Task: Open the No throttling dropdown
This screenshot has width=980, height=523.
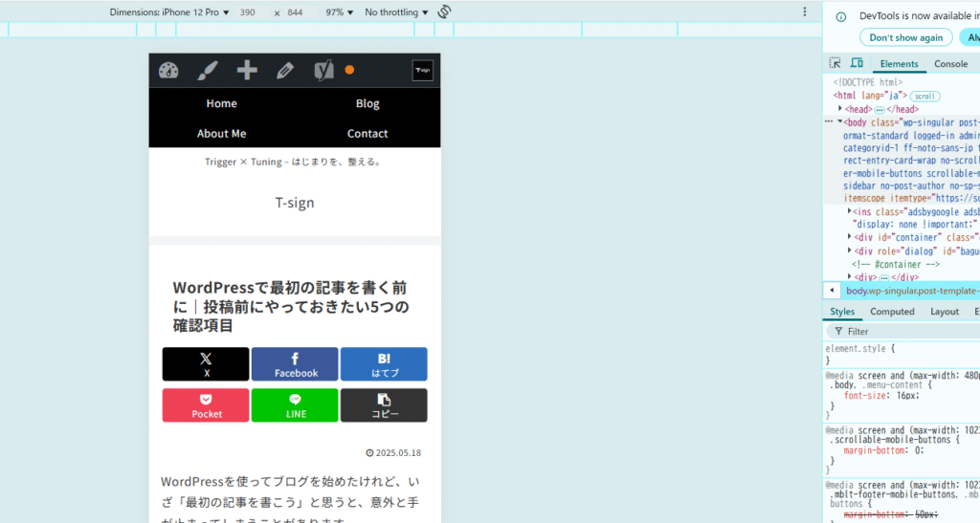Action: [x=396, y=12]
